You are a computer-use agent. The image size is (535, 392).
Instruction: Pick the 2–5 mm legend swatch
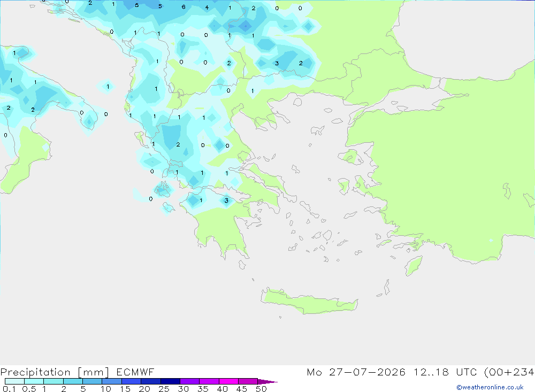(x=73, y=381)
